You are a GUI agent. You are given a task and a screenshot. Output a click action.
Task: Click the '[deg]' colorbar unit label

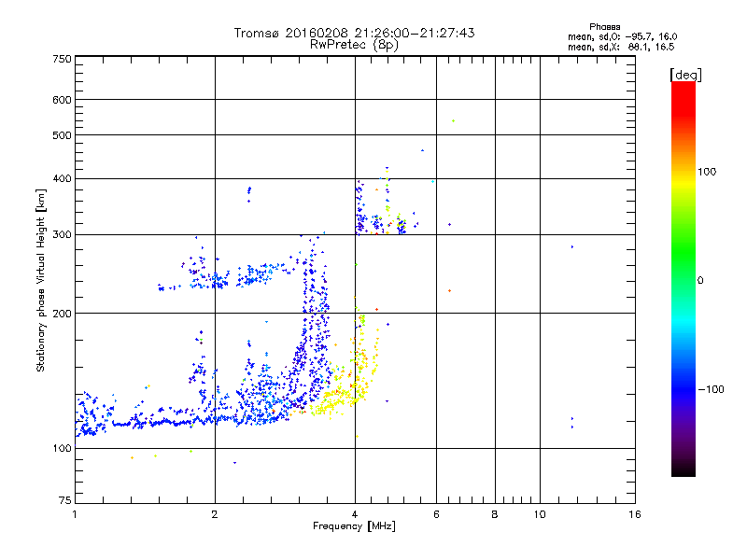pyautogui.click(x=685, y=75)
